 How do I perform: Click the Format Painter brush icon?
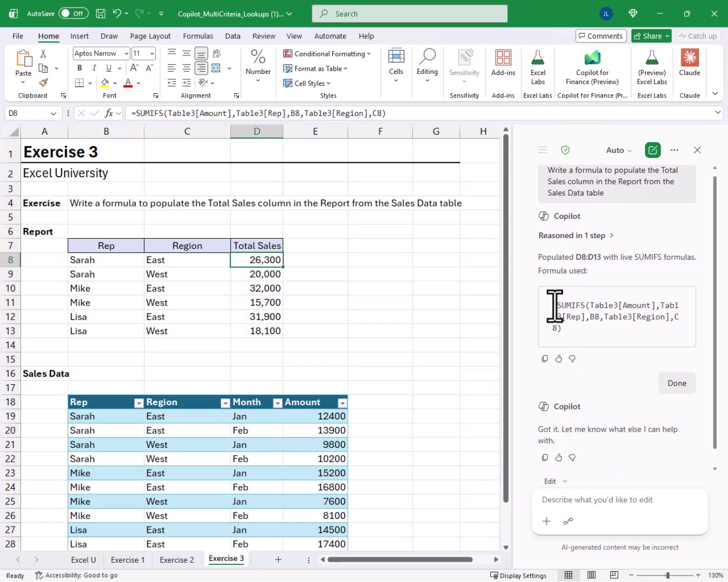point(43,82)
